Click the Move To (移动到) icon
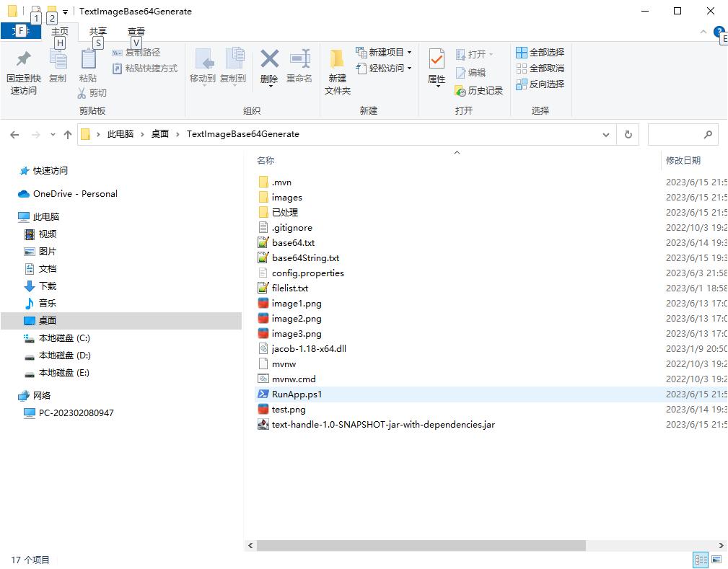The height and width of the screenshot is (569, 728). tap(203, 59)
